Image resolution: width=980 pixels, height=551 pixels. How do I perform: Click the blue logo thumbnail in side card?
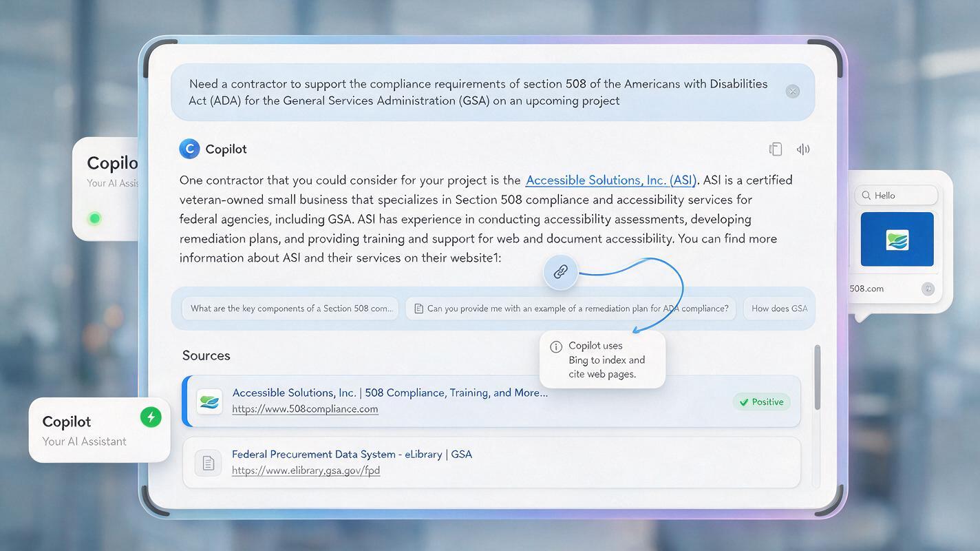point(897,239)
